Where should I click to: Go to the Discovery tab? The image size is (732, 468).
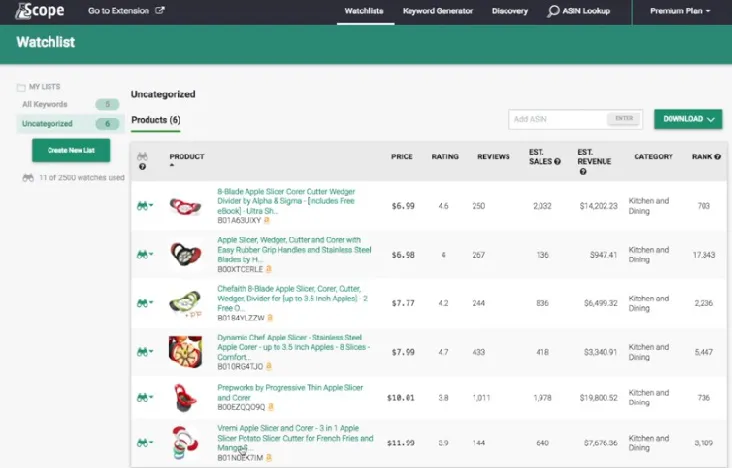[510, 12]
